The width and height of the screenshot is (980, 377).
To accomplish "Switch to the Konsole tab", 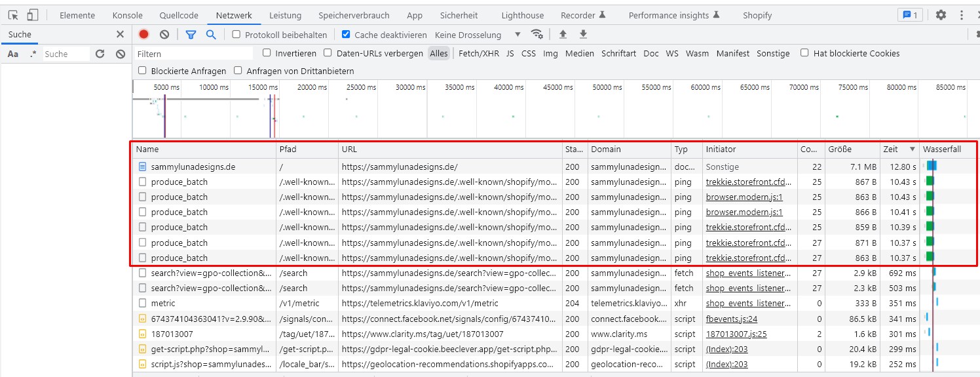I will coord(128,15).
